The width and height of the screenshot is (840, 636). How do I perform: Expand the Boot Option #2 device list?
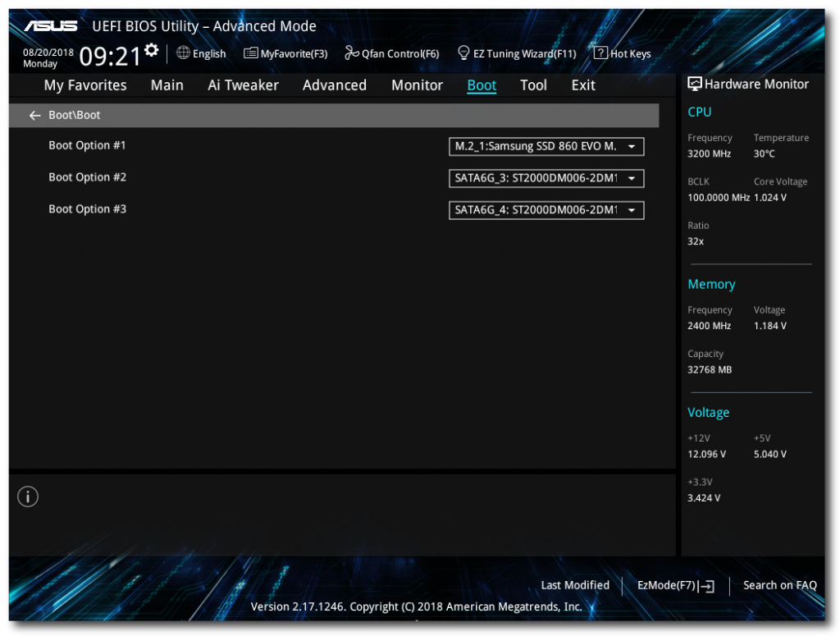point(631,178)
